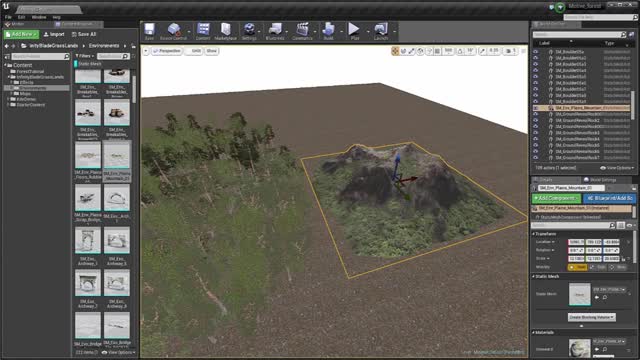Screen dimensions: 640x360
Task: Open the Edit menu
Action: (x=22, y=17)
